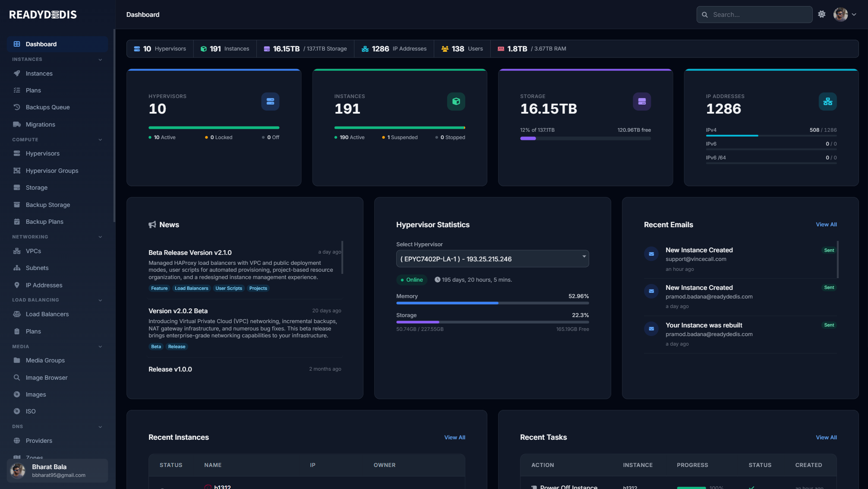Open Load Balancers from sidebar
Image resolution: width=868 pixels, height=489 pixels.
coord(47,314)
